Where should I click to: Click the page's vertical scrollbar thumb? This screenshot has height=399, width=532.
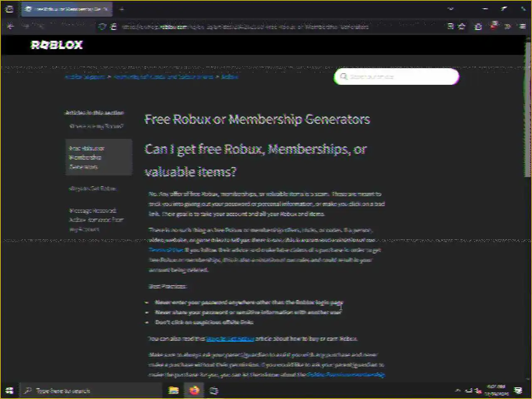coord(528,110)
